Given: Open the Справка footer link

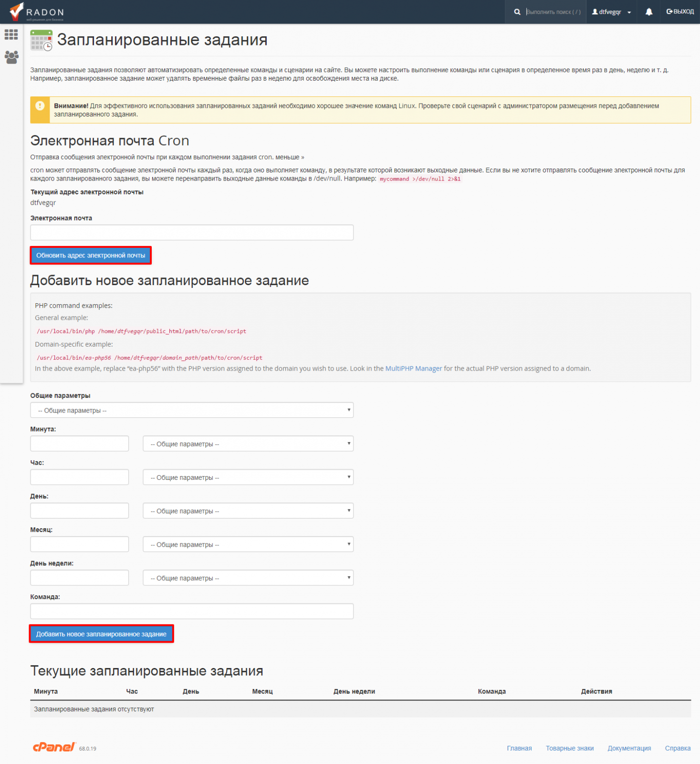Looking at the screenshot, I should [678, 748].
